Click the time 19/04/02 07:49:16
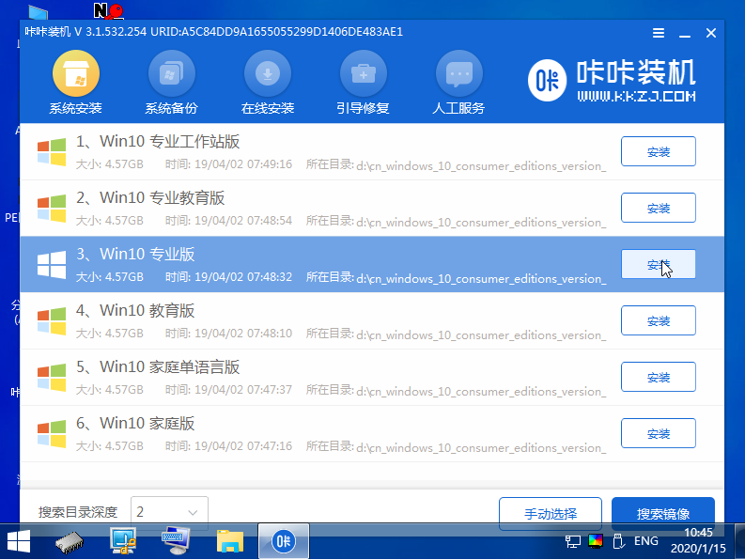The image size is (745, 560). click(243, 164)
